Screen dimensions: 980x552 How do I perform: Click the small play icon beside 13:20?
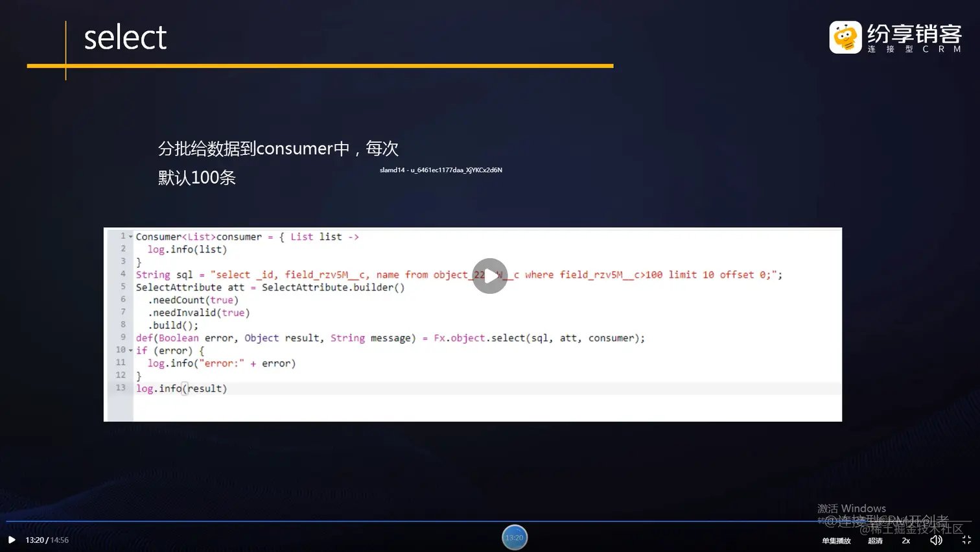click(x=12, y=540)
